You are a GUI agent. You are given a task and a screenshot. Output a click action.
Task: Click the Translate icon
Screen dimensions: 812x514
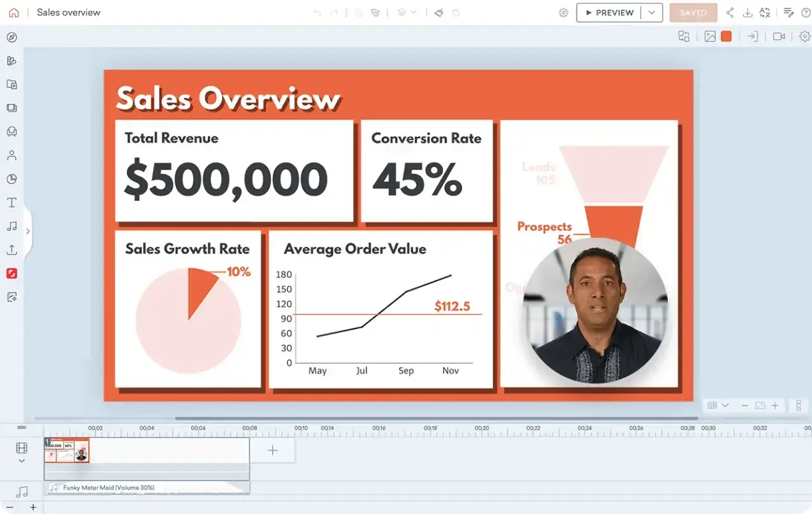pos(765,13)
